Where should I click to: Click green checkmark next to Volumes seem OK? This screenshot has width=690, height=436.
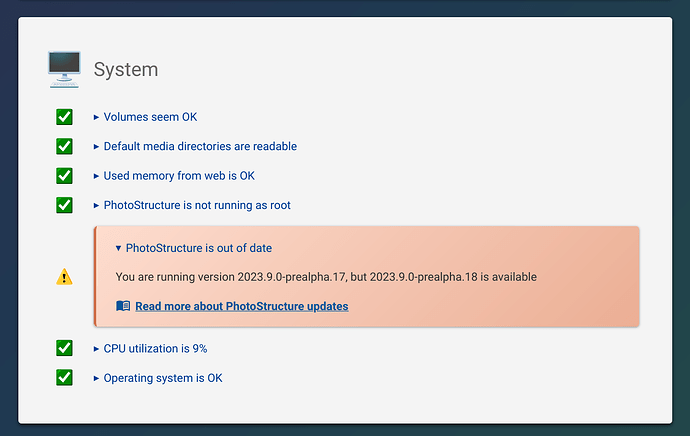click(64, 117)
